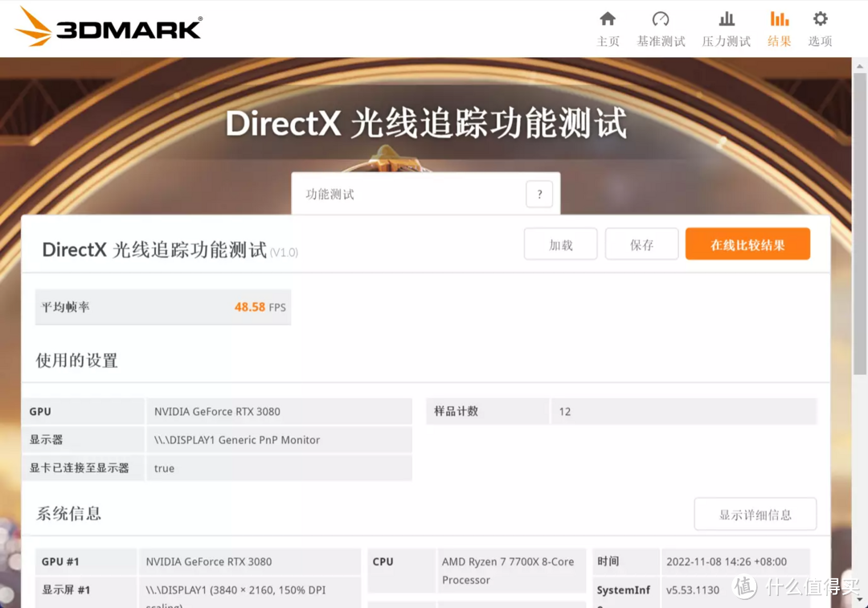The width and height of the screenshot is (868, 608).
Task: Click the 3DMark logo
Action: pos(108,27)
